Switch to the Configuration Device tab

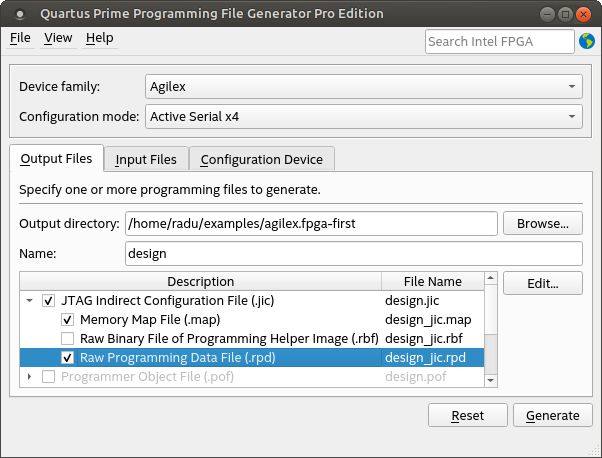pos(262,159)
